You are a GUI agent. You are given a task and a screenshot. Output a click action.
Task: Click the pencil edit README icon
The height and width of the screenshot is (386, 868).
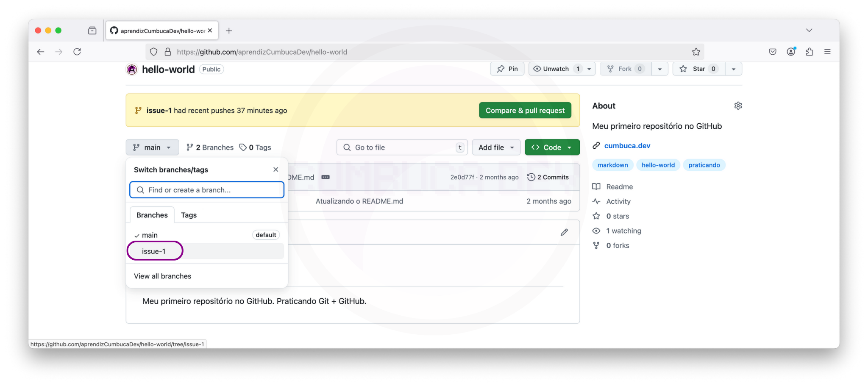click(x=564, y=232)
